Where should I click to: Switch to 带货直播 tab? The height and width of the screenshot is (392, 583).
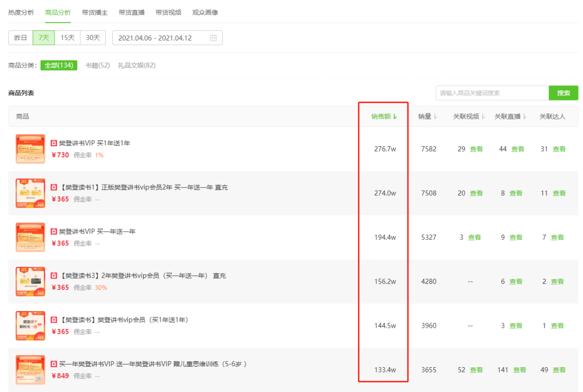click(x=131, y=12)
